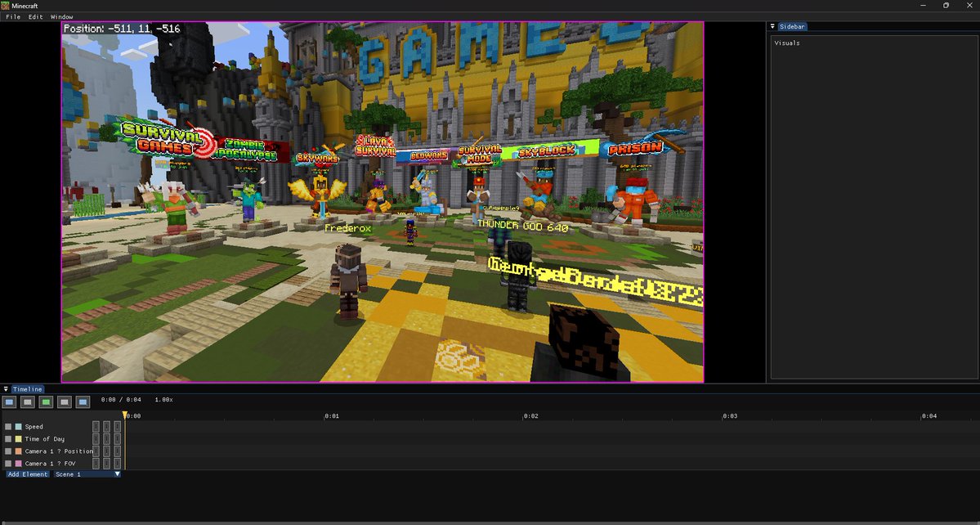This screenshot has height=525, width=980.
Task: Click middle small button in Camera 1 Position row
Action: point(107,451)
